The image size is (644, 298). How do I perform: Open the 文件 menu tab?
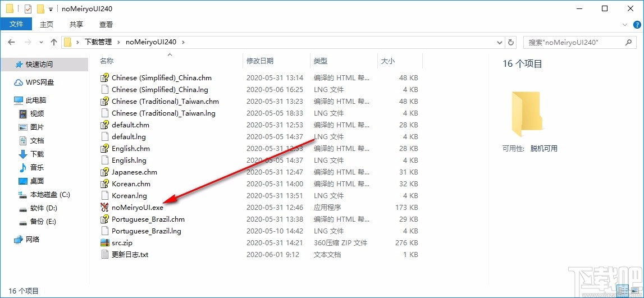point(16,24)
